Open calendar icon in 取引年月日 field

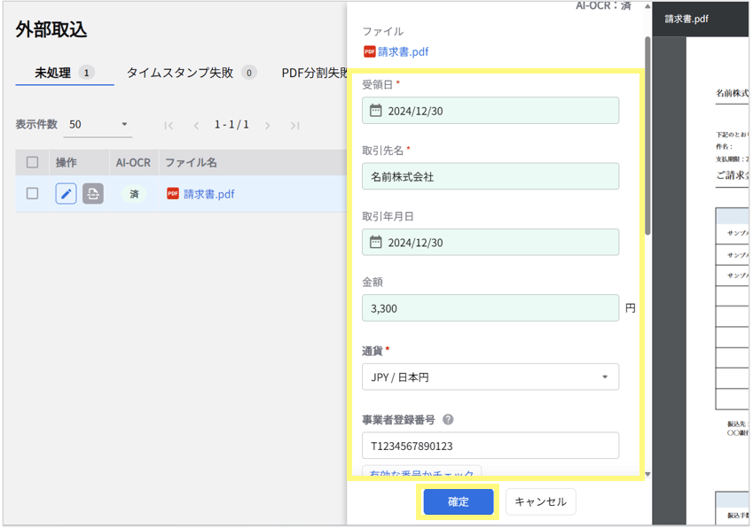376,242
